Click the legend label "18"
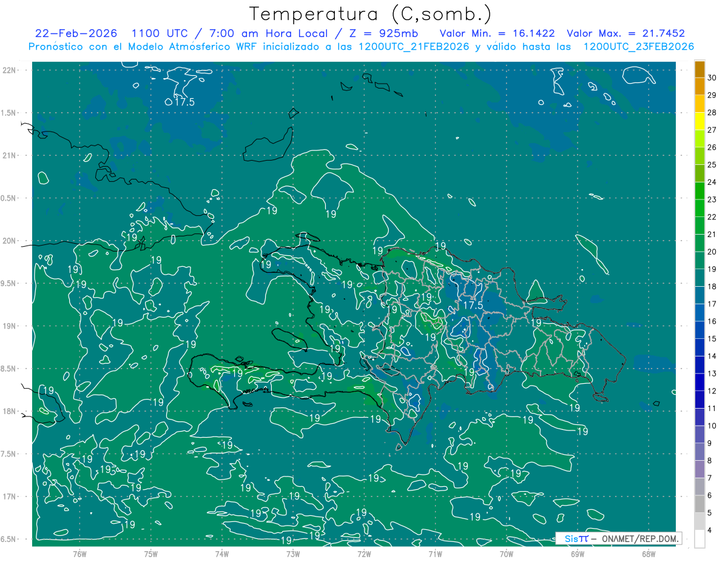728x562 pixels. [x=712, y=287]
